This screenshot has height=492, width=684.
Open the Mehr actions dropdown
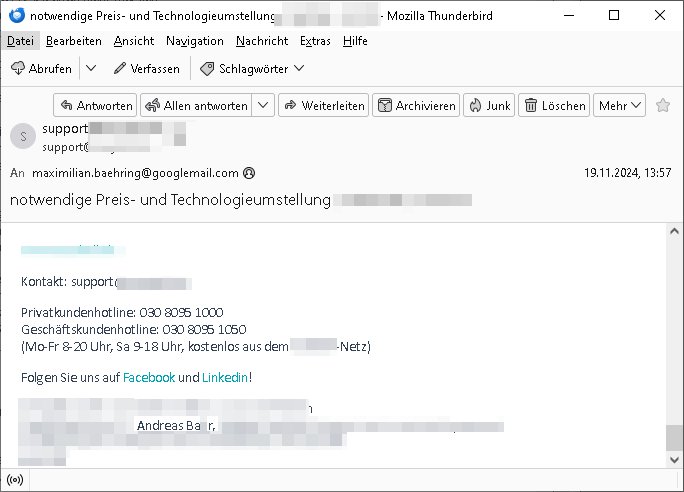[620, 105]
